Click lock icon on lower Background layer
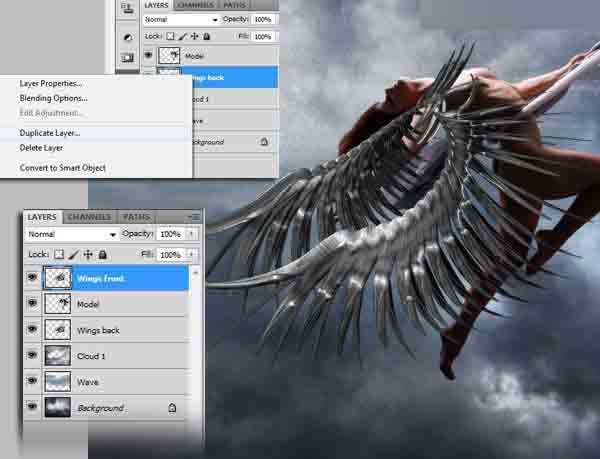This screenshot has height=459, width=600. 172,408
